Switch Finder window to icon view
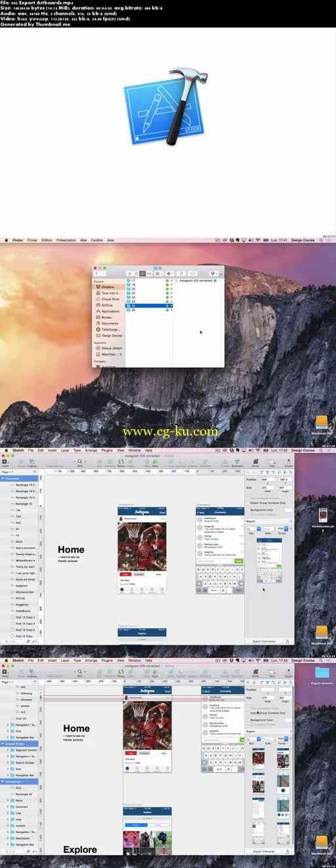This screenshot has height=868, width=336. click(129, 273)
